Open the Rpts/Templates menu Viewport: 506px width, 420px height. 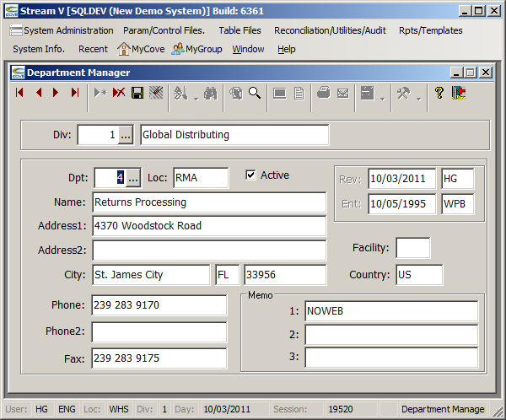click(x=430, y=30)
